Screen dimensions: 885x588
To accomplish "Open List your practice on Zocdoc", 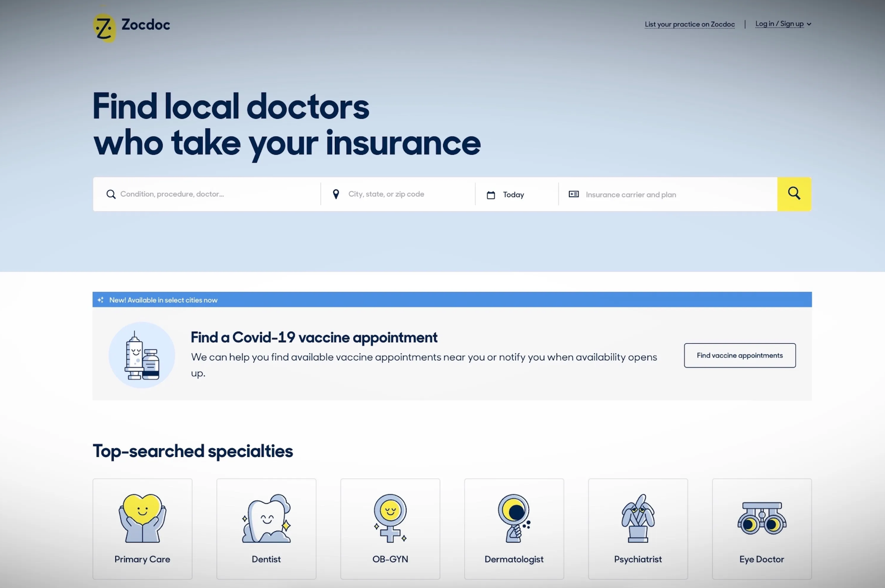I will click(x=690, y=24).
